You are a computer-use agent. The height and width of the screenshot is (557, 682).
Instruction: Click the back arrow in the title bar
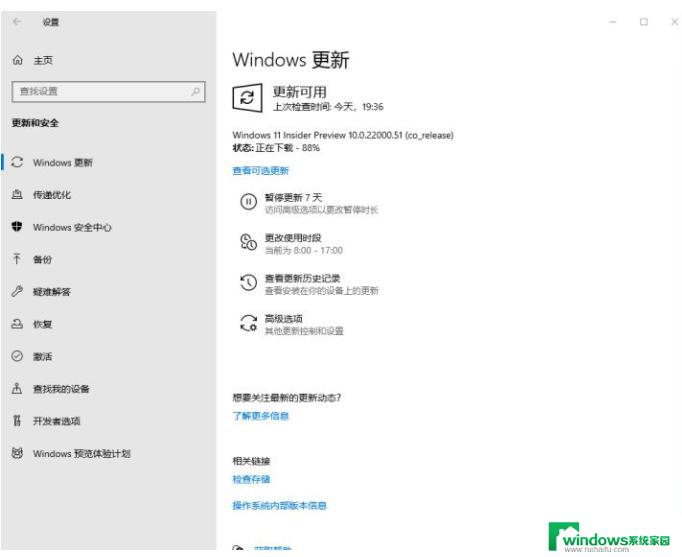point(17,21)
